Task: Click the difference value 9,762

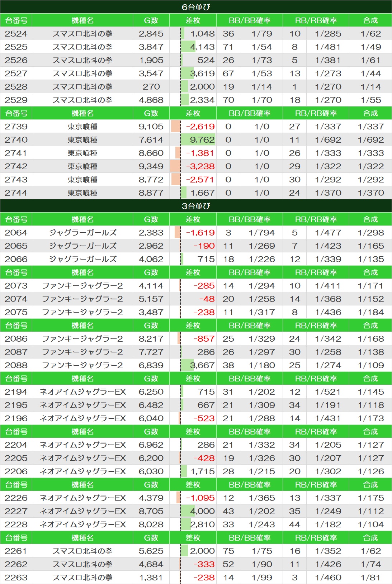Action: click(202, 140)
